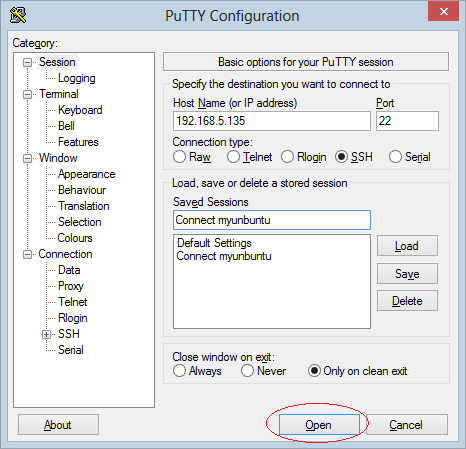Select the Serial connection type radio

[x=395, y=157]
